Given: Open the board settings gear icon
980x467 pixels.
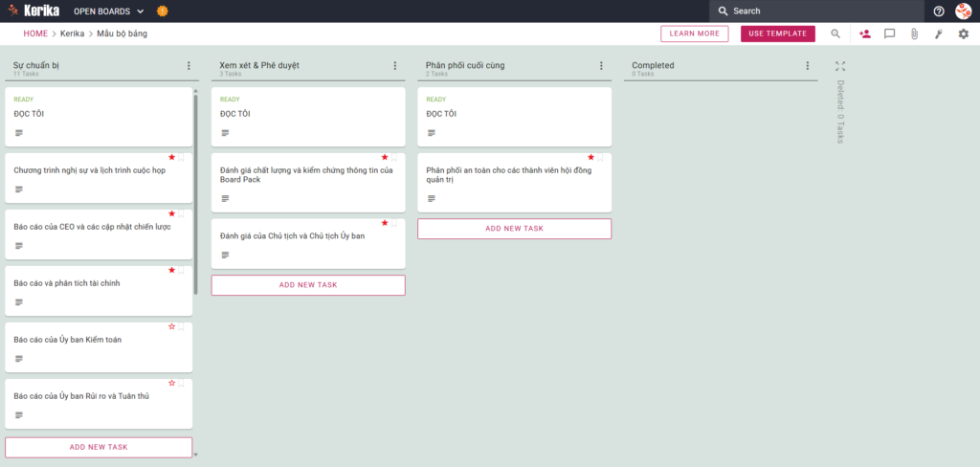Looking at the screenshot, I should click(963, 33).
